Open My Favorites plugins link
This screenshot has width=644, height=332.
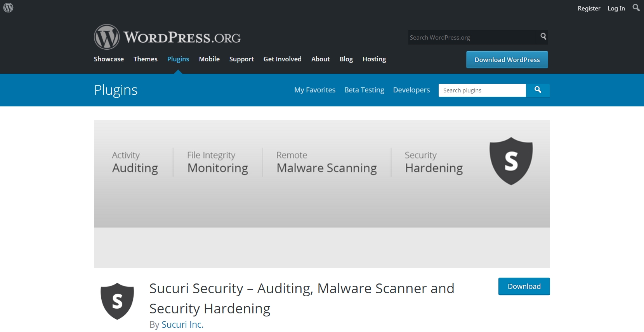315,90
